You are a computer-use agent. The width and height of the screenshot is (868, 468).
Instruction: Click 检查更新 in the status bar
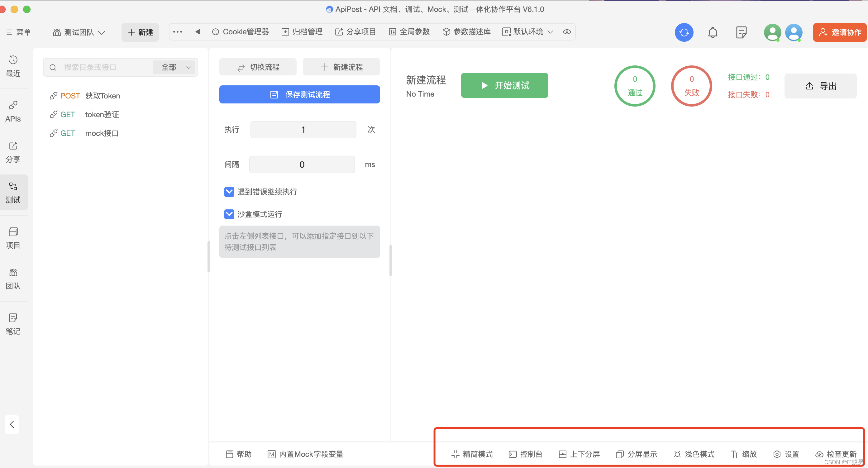tap(836, 454)
